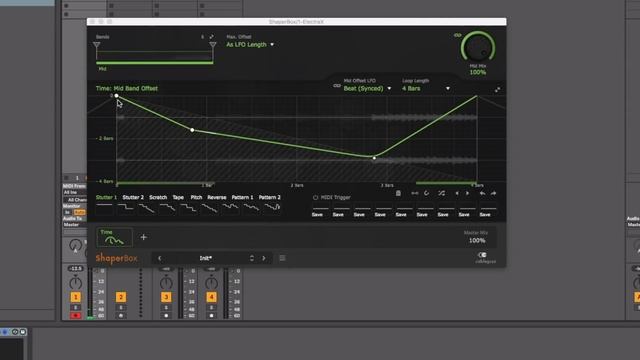This screenshot has height=360, width=640.
Task: Randomize the LFO shape with shuffle icon
Action: (442, 193)
